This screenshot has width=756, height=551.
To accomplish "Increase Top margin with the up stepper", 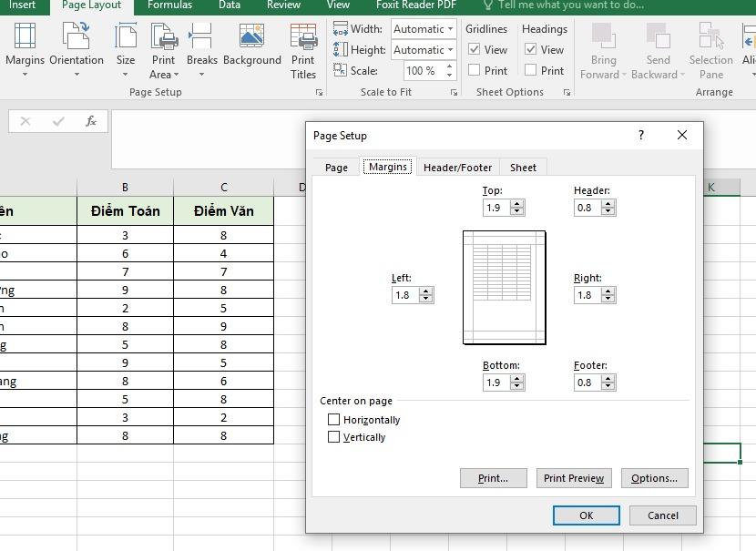I will pos(516,203).
